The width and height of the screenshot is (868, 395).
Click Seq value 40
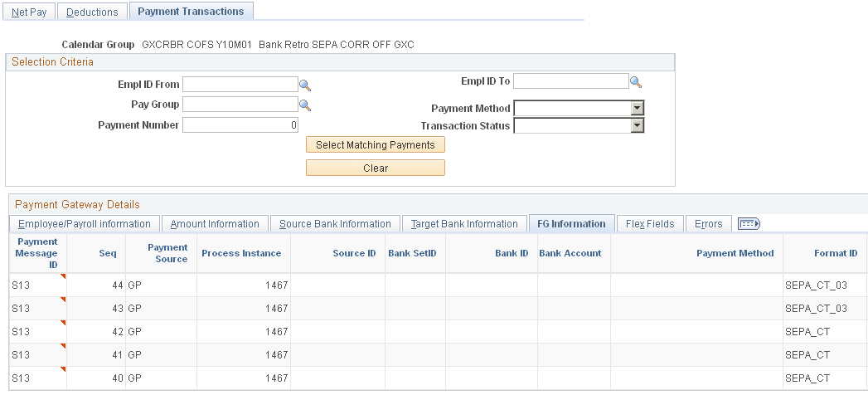(118, 378)
